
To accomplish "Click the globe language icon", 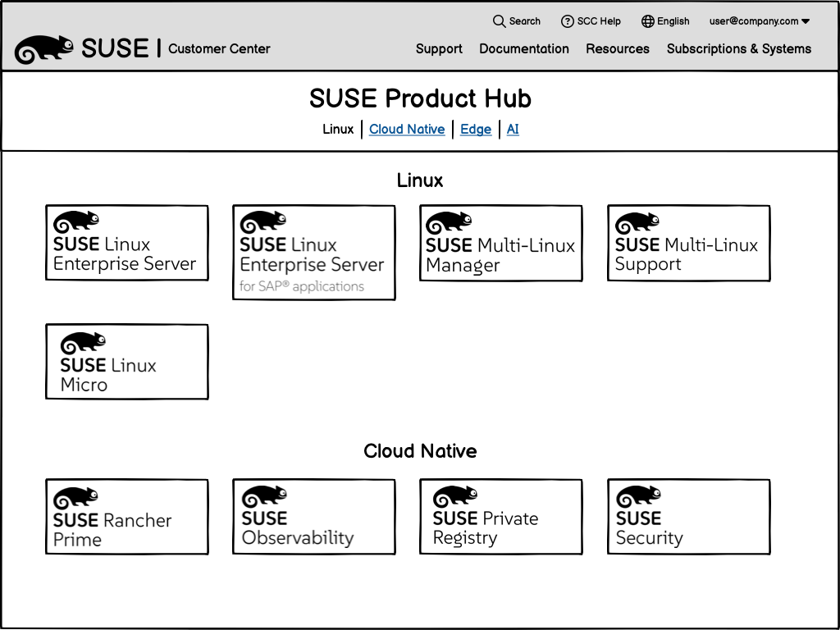I will click(x=648, y=21).
